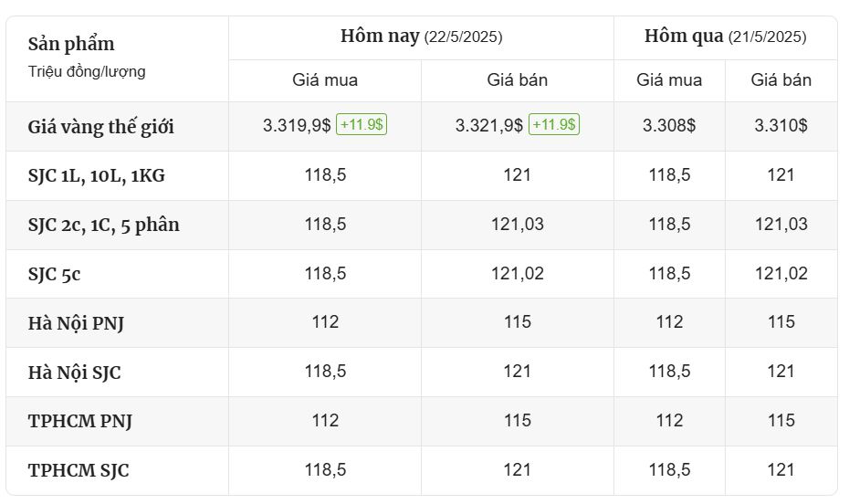The image size is (849, 504).
Task: Select the SJC 2c, 1C, 5 phân row
Action: pos(422,225)
